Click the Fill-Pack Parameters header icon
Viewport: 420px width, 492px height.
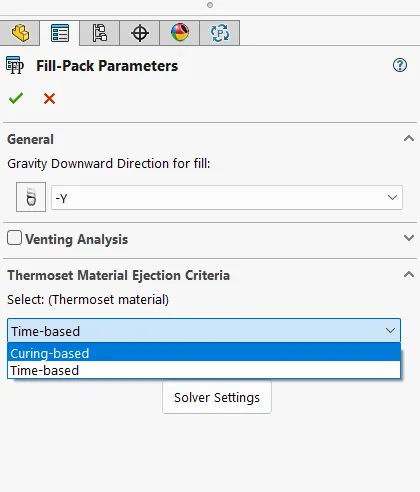[15, 65]
